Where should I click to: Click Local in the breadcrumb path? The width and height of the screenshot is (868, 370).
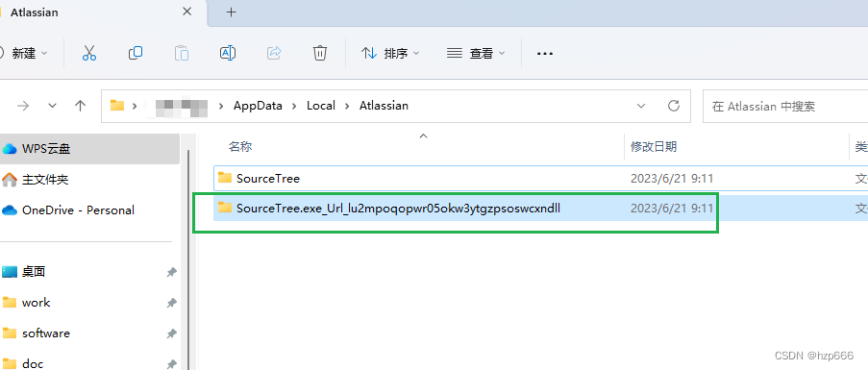321,106
